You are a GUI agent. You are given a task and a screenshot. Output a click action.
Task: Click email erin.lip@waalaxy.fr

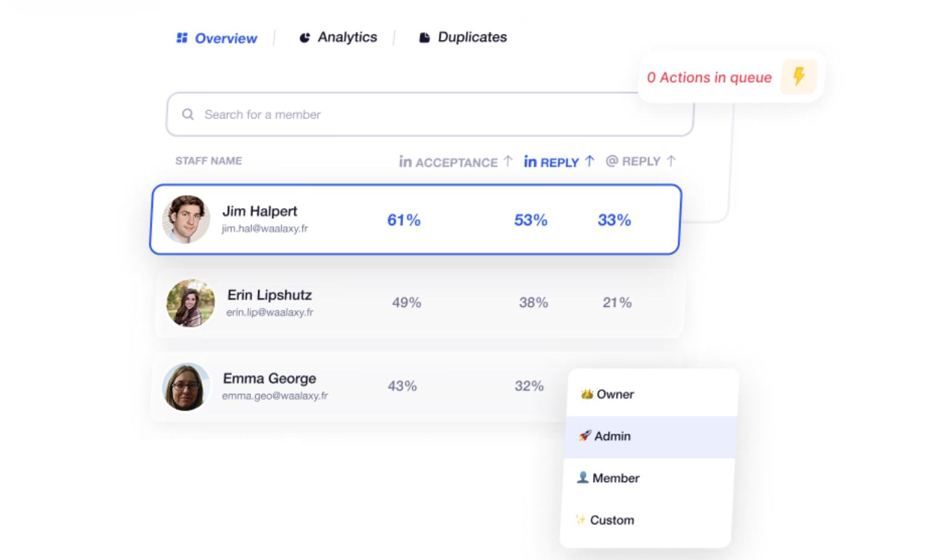pyautogui.click(x=270, y=312)
